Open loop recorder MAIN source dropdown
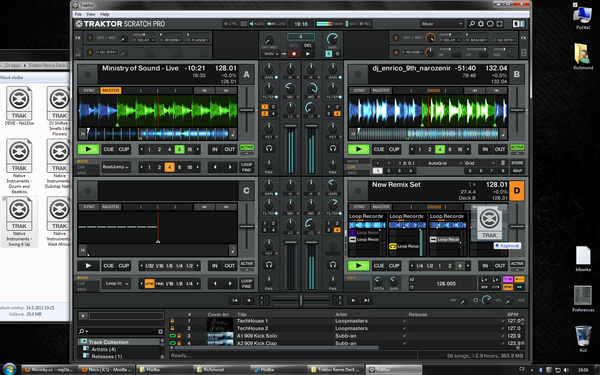The image size is (600, 375). (x=271, y=54)
